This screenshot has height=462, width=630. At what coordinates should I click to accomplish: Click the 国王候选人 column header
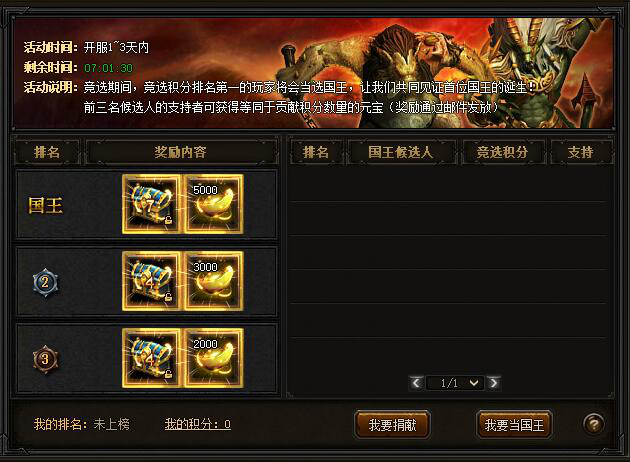pos(401,152)
